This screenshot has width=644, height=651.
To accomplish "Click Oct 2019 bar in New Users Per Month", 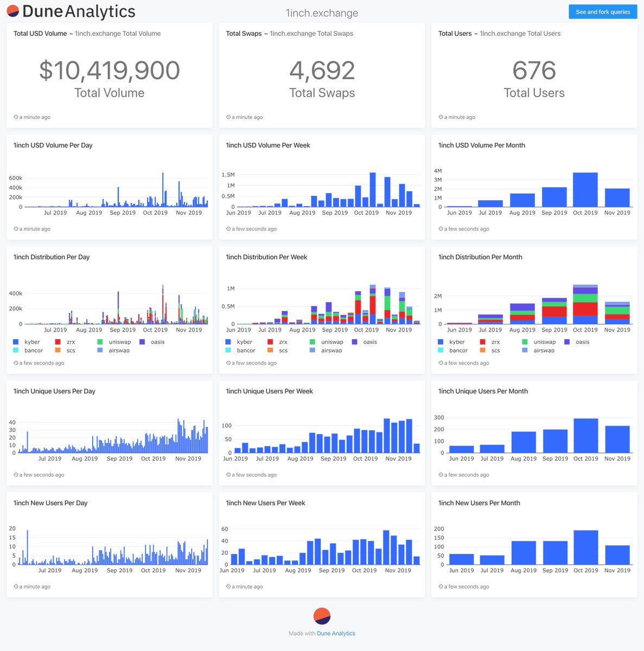I will click(585, 547).
